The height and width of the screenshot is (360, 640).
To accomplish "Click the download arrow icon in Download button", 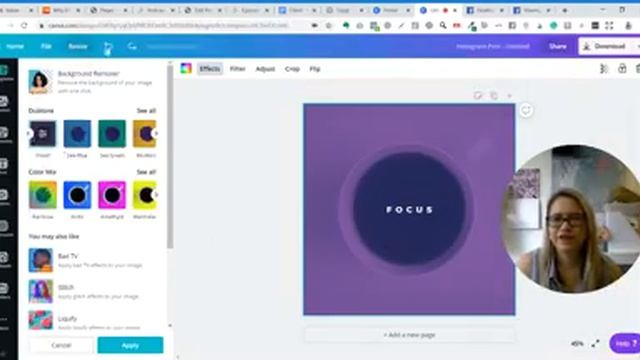I will point(587,46).
